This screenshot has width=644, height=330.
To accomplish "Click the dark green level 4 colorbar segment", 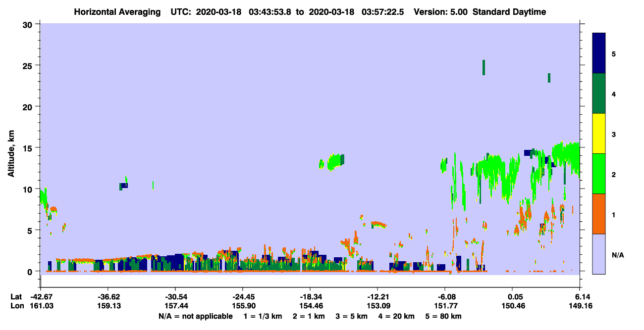I will tap(599, 94).
